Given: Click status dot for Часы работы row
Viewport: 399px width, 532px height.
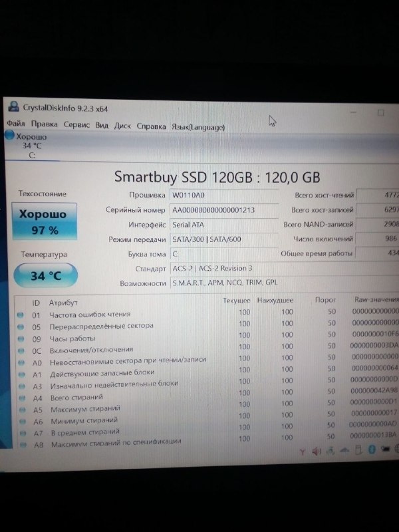Looking at the screenshot, I should 21,338.
